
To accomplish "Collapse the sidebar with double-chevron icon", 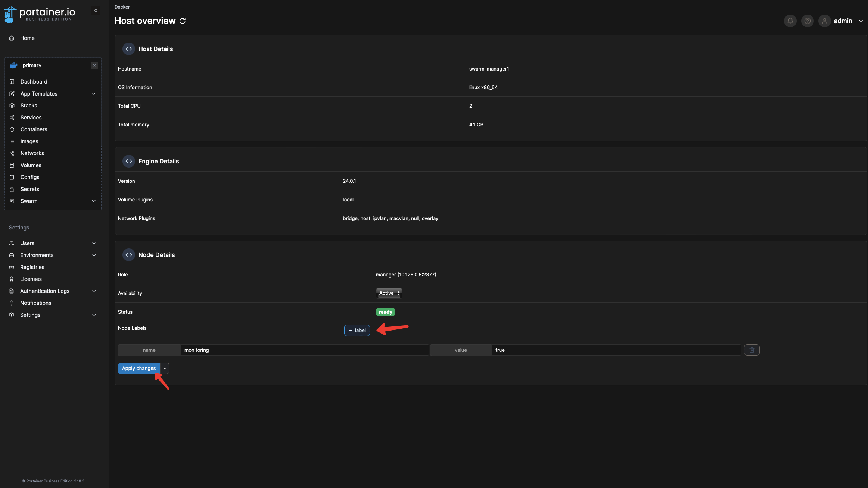I will tap(96, 10).
